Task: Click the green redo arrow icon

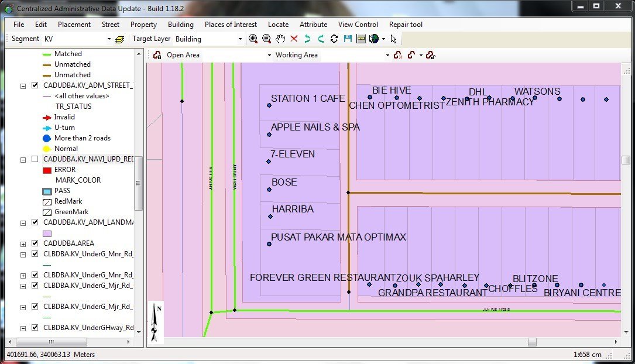Action: coord(321,39)
